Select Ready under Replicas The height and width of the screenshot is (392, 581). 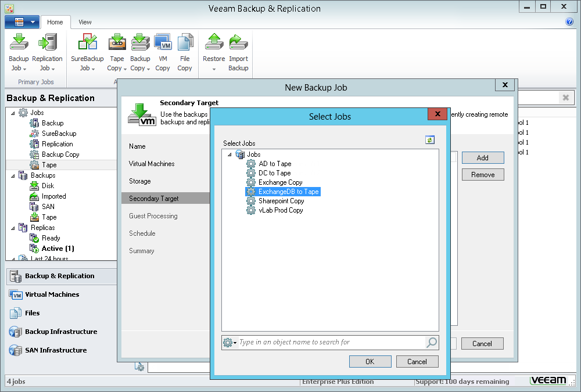[x=45, y=238]
